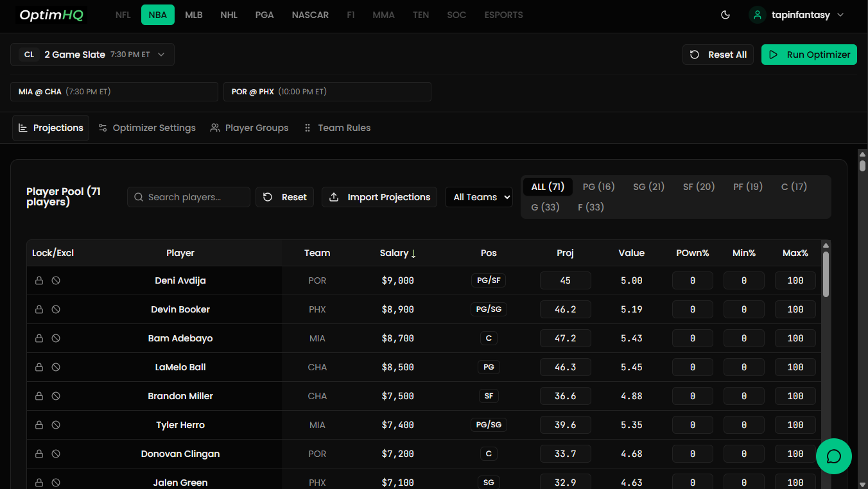Toggle lock for Tyler Herro
Viewport: 868px width, 489px height.
click(39, 425)
